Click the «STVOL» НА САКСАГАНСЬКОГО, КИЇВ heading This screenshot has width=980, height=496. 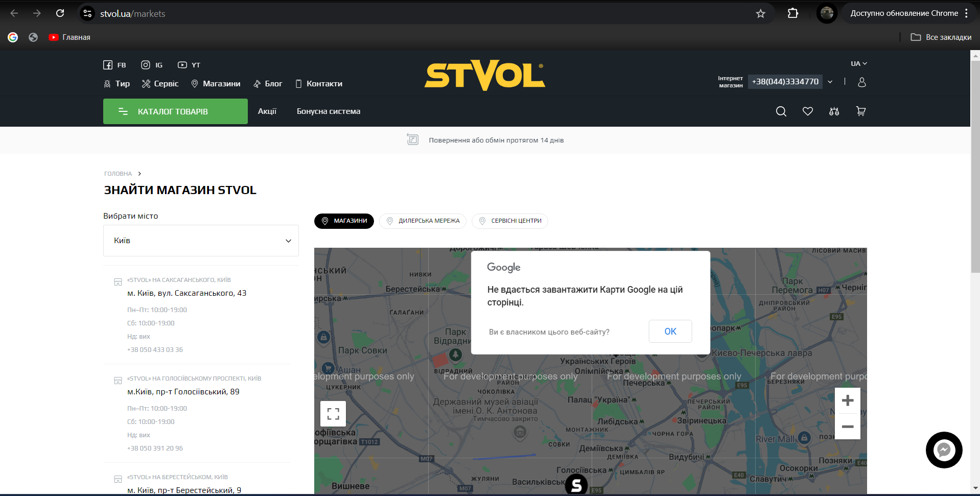point(179,280)
